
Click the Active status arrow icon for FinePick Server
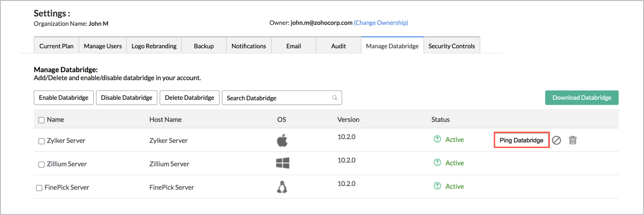[x=437, y=186]
